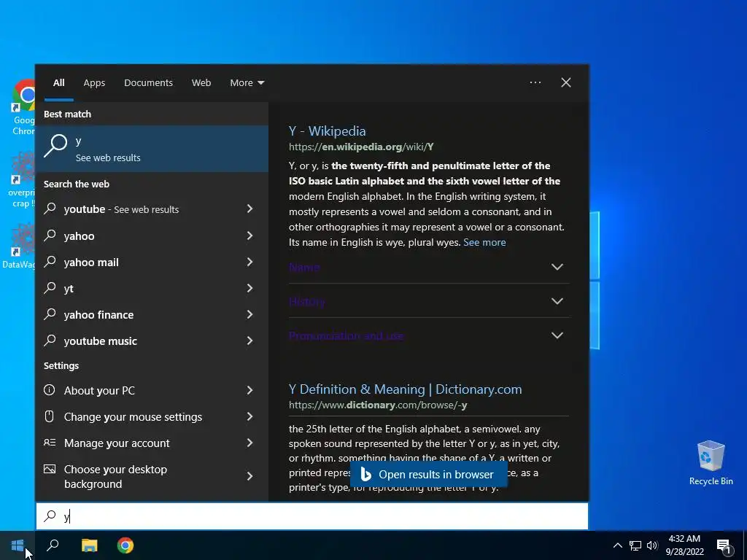Expand the yahoo suggestion arrow
The width and height of the screenshot is (747, 560).
pos(249,236)
